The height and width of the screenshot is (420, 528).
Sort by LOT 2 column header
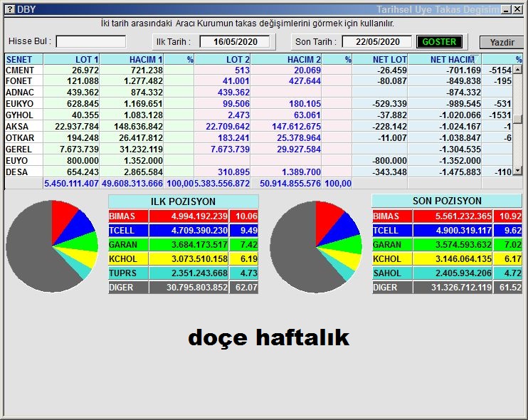tap(222, 59)
